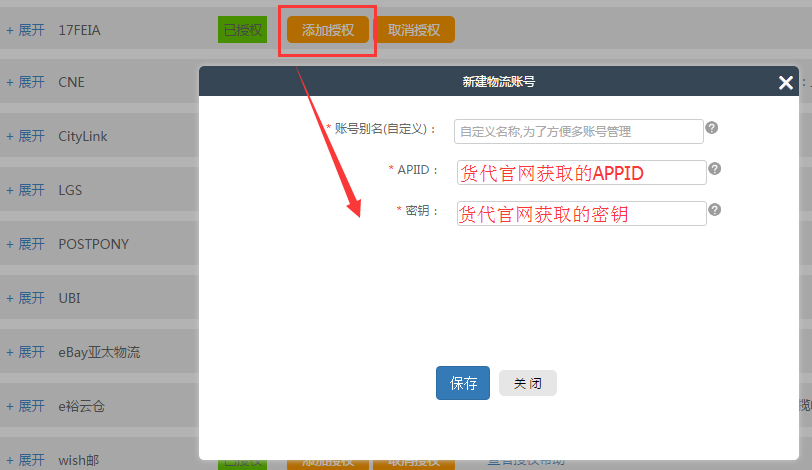Viewport: 812px width, 470px height.
Task: Select the POSTPONY carrier name
Action: [x=93, y=244]
